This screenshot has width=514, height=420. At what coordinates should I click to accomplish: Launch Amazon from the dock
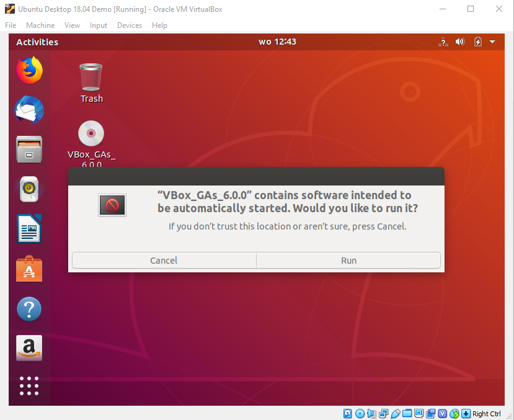coord(29,348)
